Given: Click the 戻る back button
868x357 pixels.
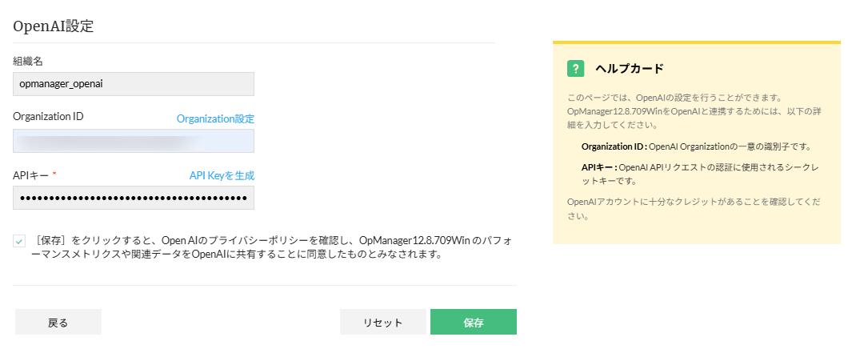Looking at the screenshot, I should (58, 322).
